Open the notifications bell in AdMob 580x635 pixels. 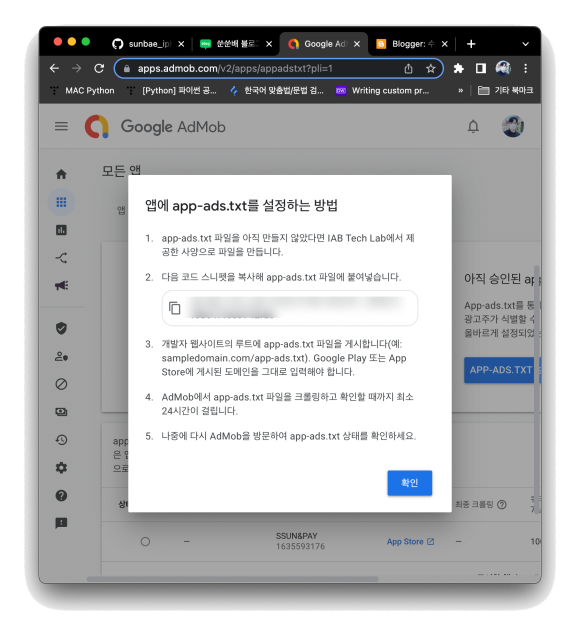tap(473, 127)
